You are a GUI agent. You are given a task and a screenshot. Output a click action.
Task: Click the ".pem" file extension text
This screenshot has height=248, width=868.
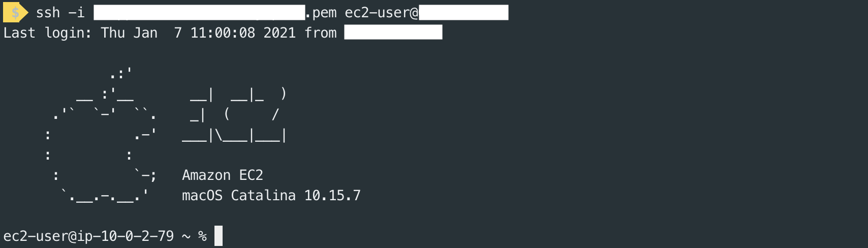(321, 13)
